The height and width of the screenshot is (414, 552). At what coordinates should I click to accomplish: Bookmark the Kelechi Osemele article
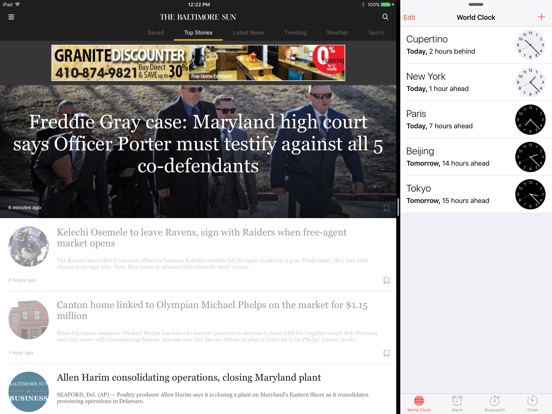[386, 280]
